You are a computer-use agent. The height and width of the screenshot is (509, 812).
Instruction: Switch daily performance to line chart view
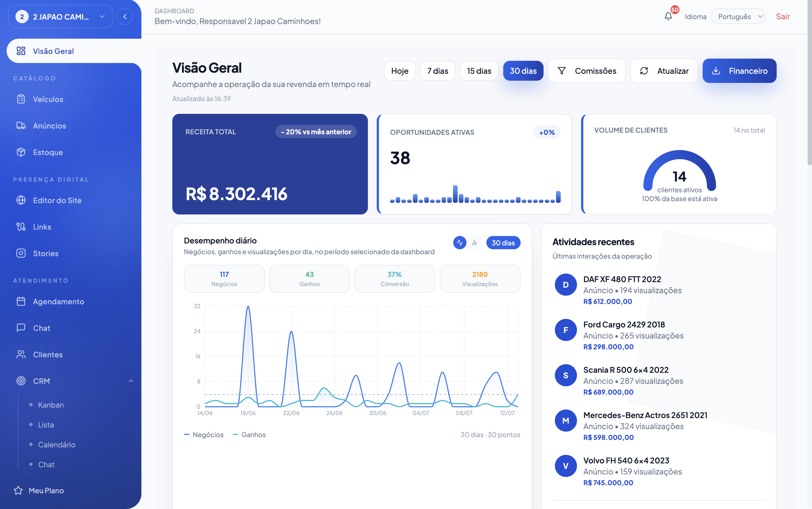[x=460, y=243]
